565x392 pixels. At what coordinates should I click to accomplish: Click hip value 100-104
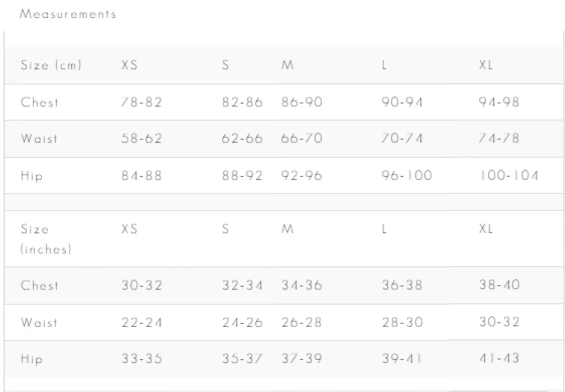(x=509, y=176)
